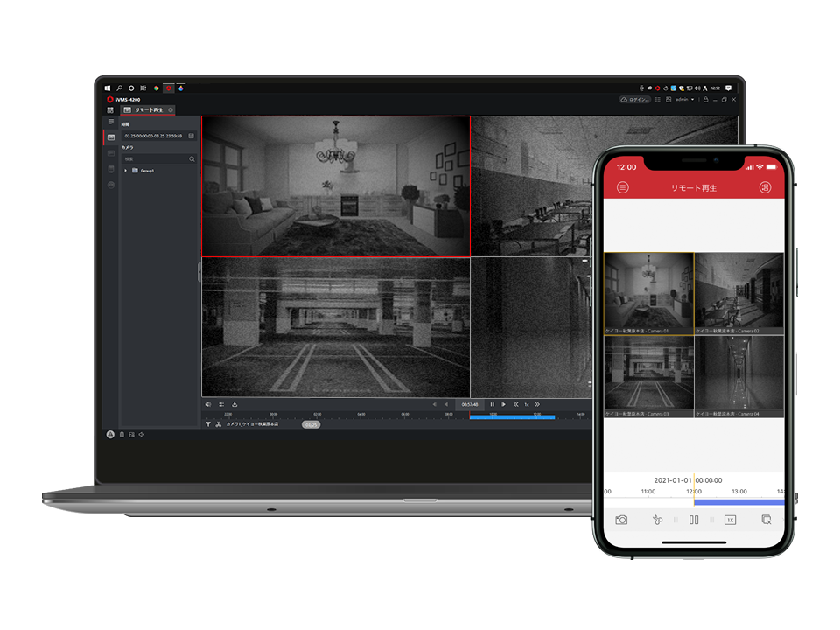Click the single frame forward button
Image resolution: width=840 pixels, height=630 pixels.
(x=504, y=404)
